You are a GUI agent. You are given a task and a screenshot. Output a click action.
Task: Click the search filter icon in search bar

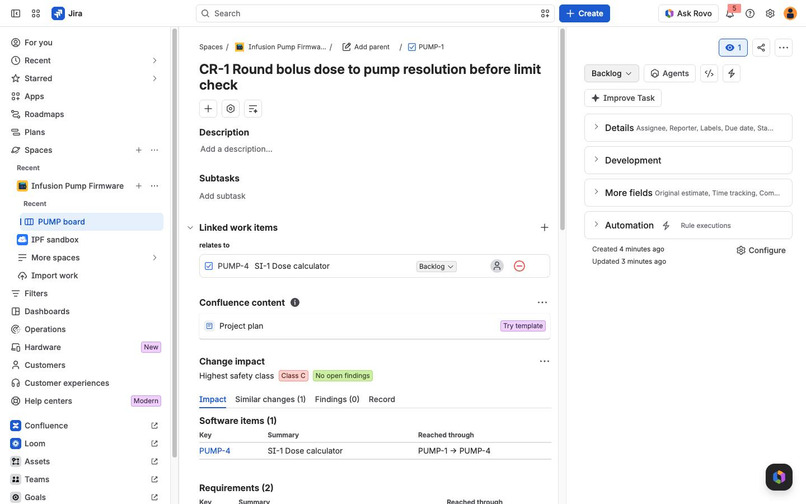[x=545, y=13]
